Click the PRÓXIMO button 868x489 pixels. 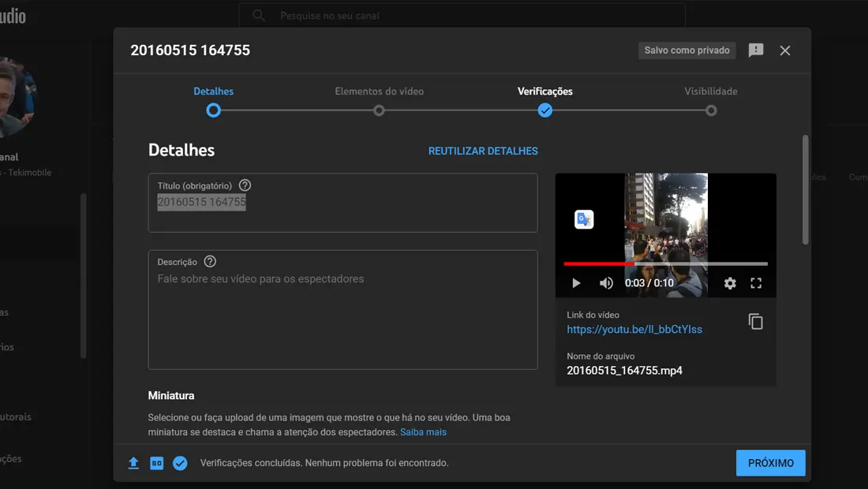click(x=771, y=463)
